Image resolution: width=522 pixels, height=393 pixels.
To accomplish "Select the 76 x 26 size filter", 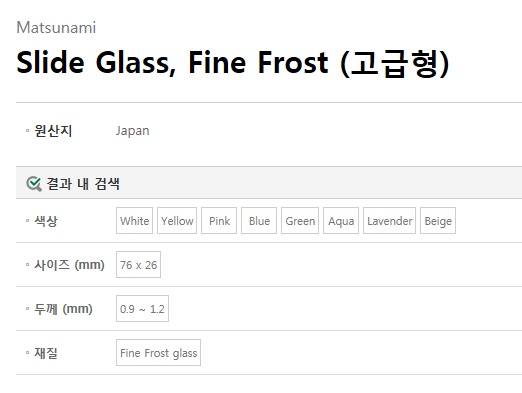I will [x=138, y=265].
